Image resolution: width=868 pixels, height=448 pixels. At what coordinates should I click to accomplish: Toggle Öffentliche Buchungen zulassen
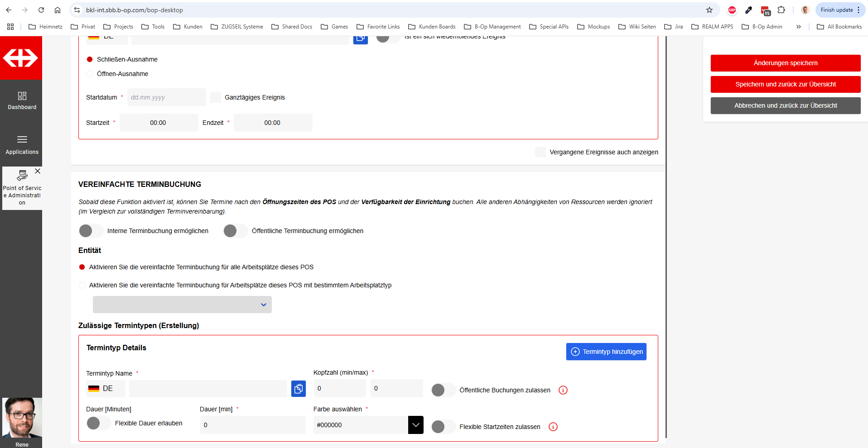tap(444, 390)
